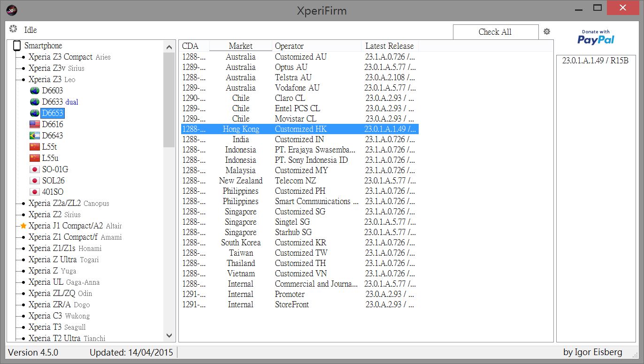644x364 pixels.
Task: Select the SOL26 model
Action: [x=53, y=181]
